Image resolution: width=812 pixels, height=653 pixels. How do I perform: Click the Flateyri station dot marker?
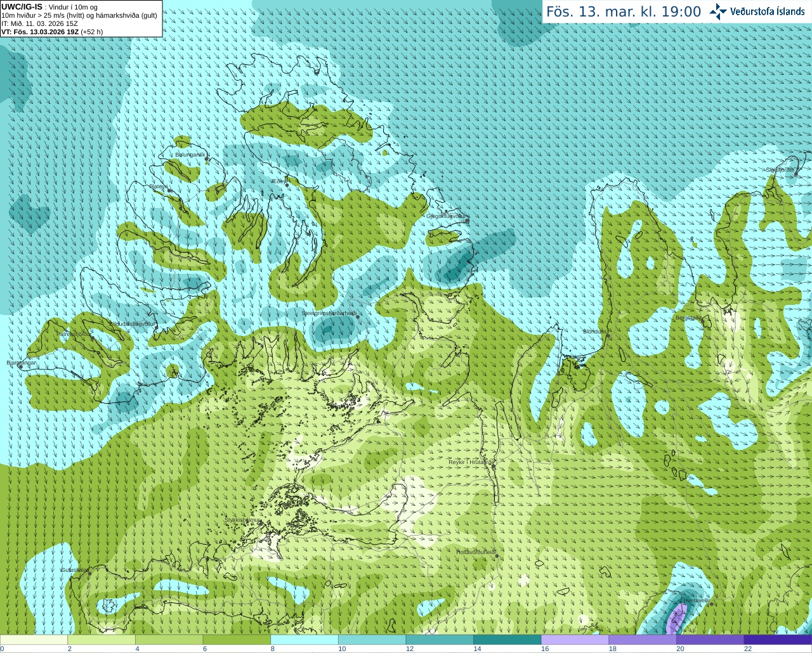coord(169,191)
